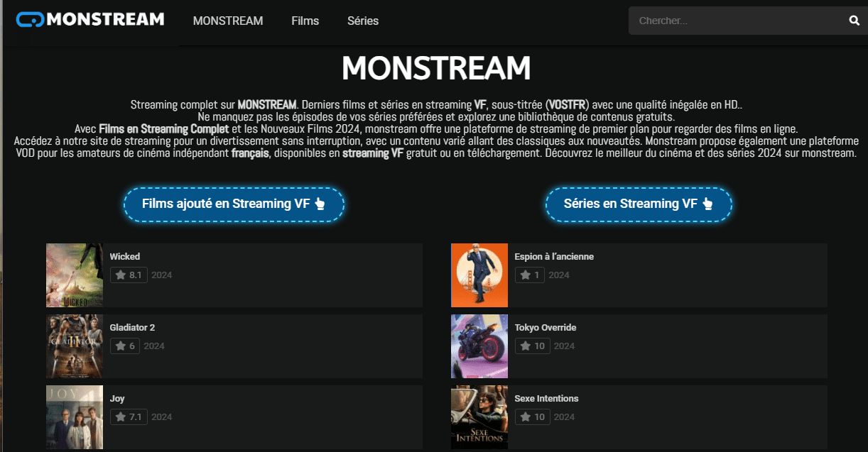Open the Séries menu
The width and height of the screenshot is (868, 452).
(363, 21)
